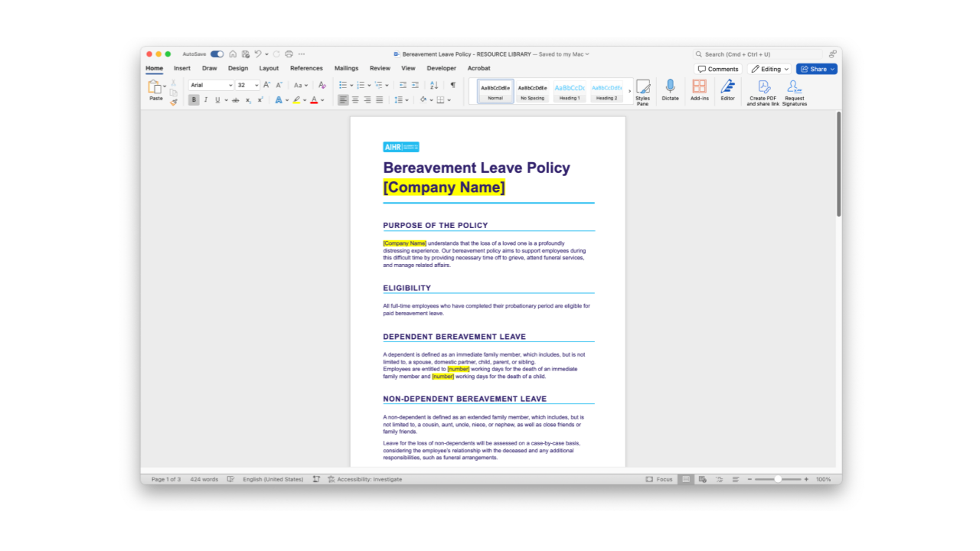Switch to the Design tab

click(x=238, y=68)
